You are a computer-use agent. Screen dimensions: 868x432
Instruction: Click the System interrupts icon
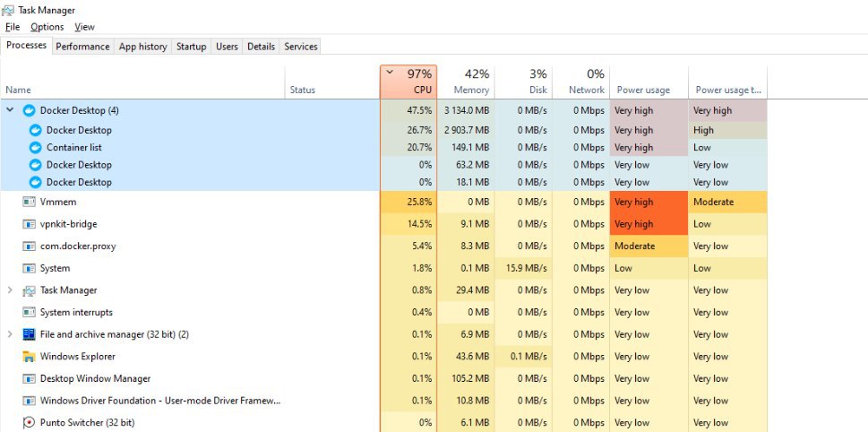(29, 313)
